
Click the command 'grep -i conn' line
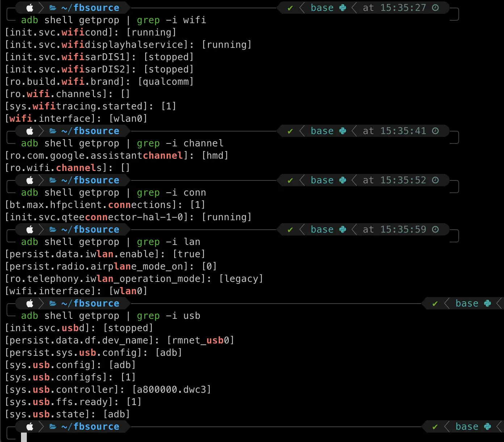tap(114, 192)
